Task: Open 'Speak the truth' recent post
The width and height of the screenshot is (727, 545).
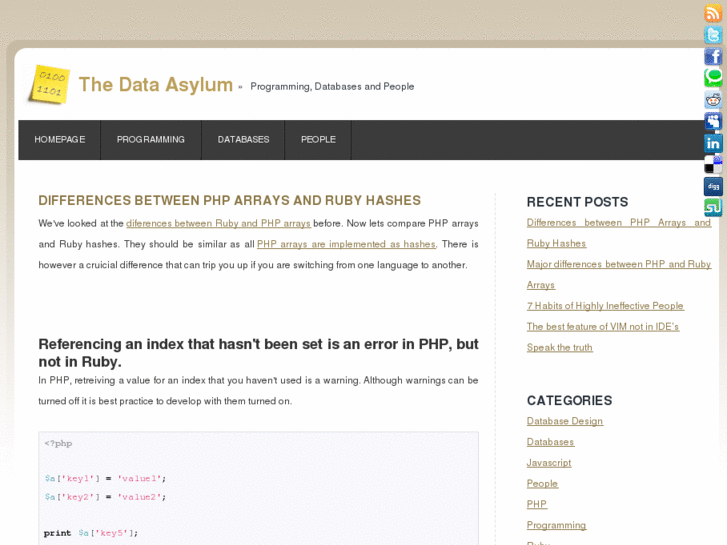Action: pyautogui.click(x=560, y=348)
